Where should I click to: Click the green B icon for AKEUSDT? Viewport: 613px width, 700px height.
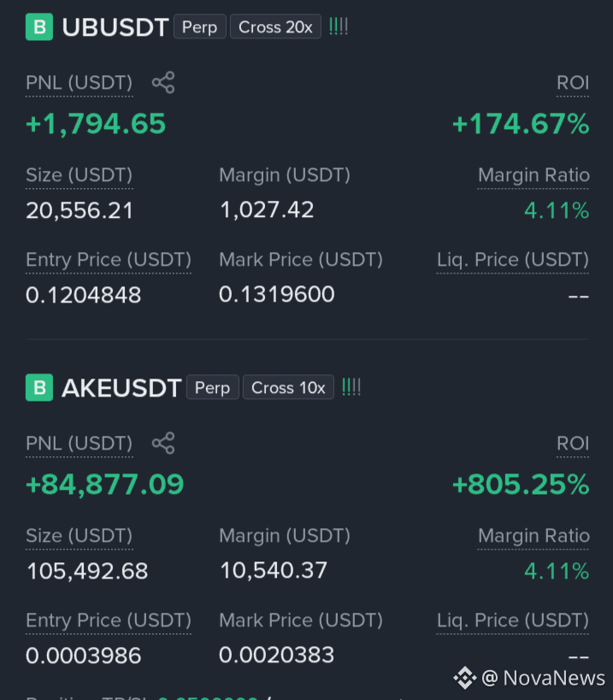click(39, 387)
